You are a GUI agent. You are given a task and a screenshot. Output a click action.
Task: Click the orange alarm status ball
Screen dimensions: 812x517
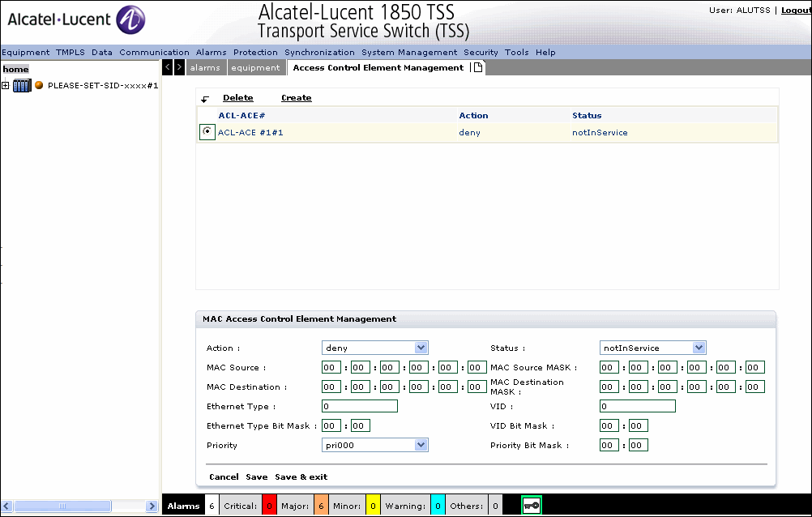(x=39, y=85)
